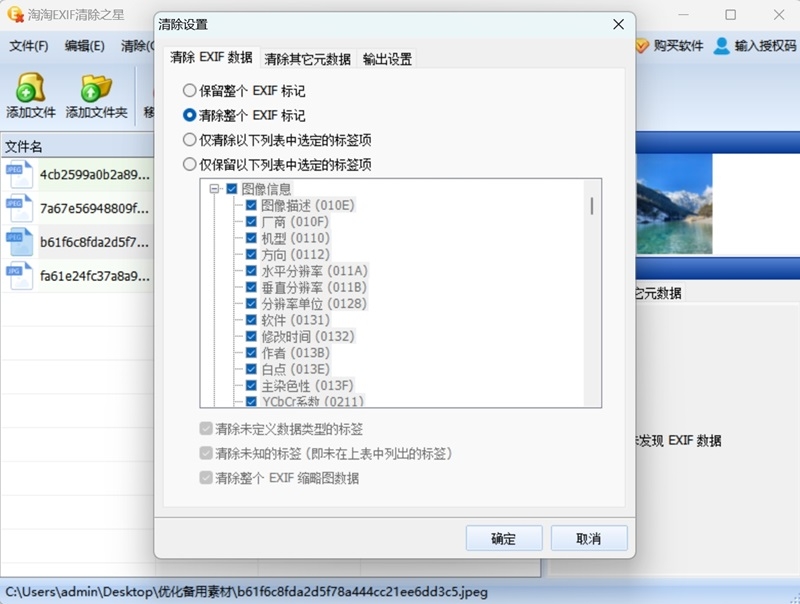
Task: Click the 购买软件 shield icon
Action: (642, 46)
